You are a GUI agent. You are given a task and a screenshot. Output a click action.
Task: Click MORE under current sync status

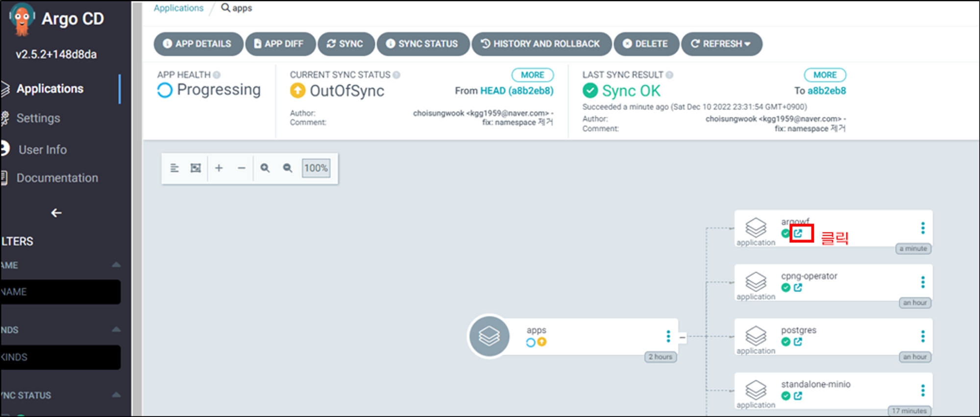(533, 75)
